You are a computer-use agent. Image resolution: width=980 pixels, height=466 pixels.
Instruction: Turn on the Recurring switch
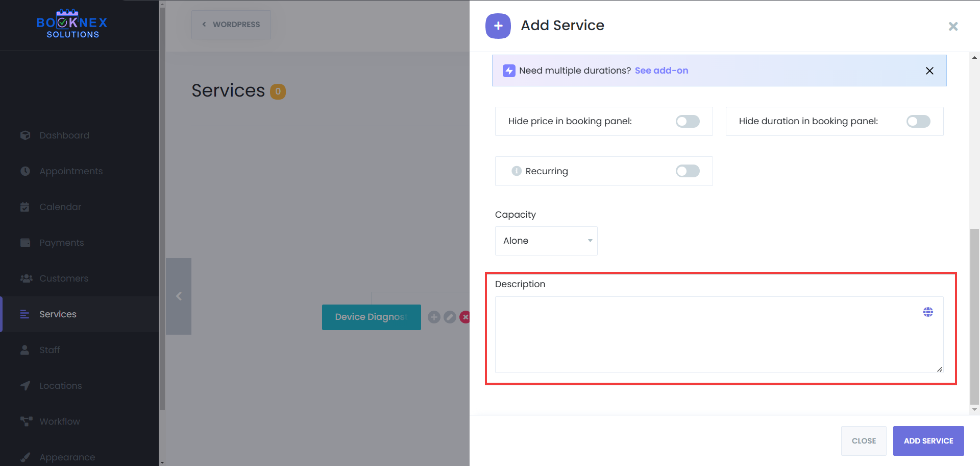(687, 171)
